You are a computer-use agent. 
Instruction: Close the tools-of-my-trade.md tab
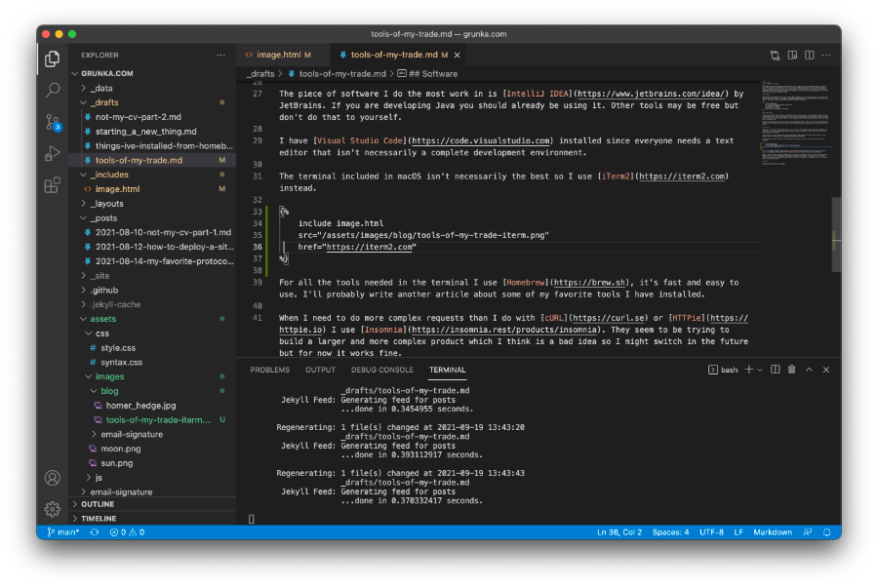pyautogui.click(x=457, y=55)
